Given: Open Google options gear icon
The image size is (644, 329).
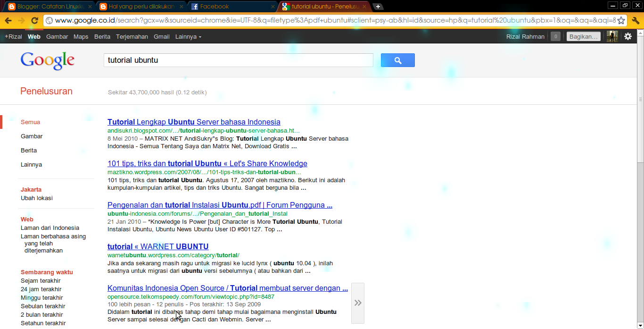Looking at the screenshot, I should [x=628, y=36].
